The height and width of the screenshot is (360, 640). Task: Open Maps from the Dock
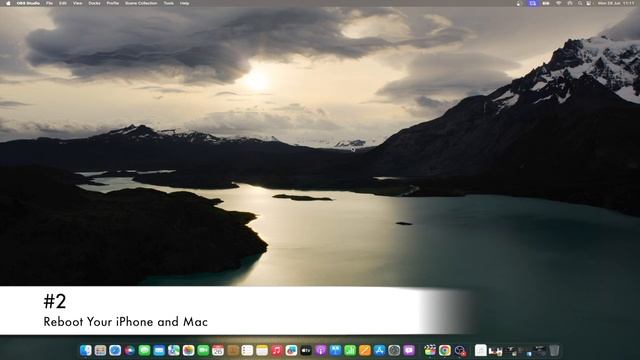(x=174, y=350)
